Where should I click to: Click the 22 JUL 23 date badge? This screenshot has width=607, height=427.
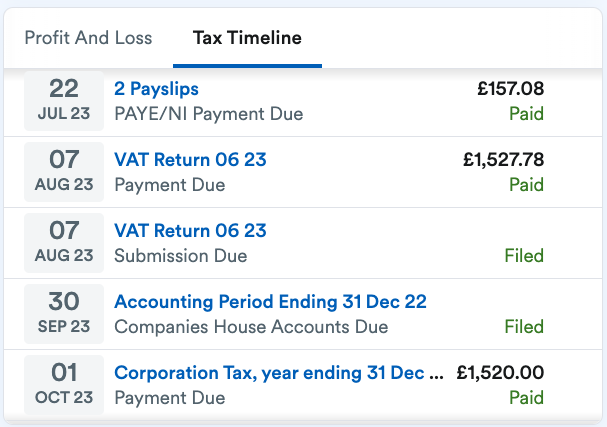click(x=64, y=101)
